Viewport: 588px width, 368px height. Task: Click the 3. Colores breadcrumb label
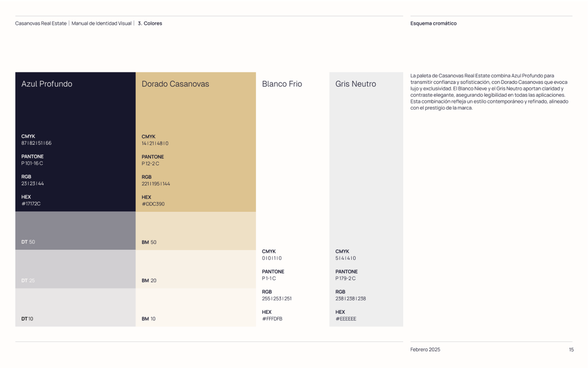point(150,23)
